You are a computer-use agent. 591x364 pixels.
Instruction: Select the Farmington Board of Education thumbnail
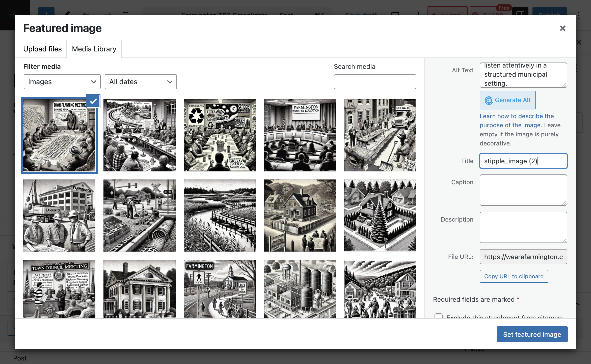point(300,135)
